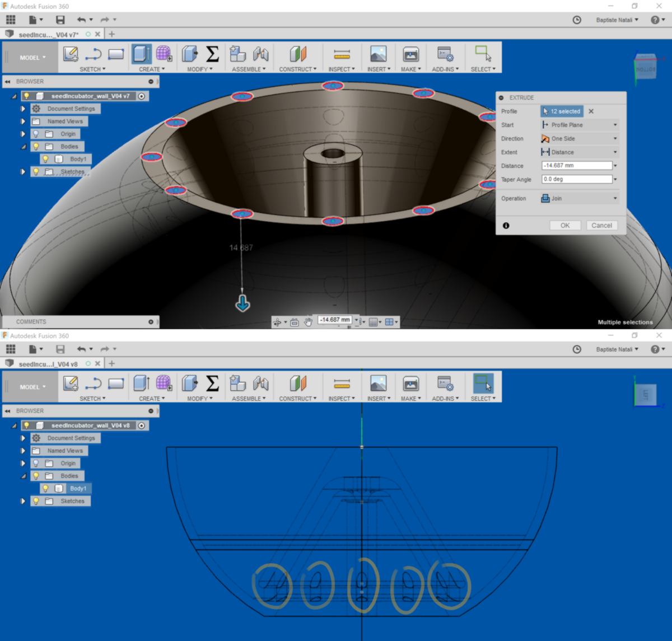Screen dimensions: 672x641
Task: Open help question icon in v8 window
Action: click(655, 349)
